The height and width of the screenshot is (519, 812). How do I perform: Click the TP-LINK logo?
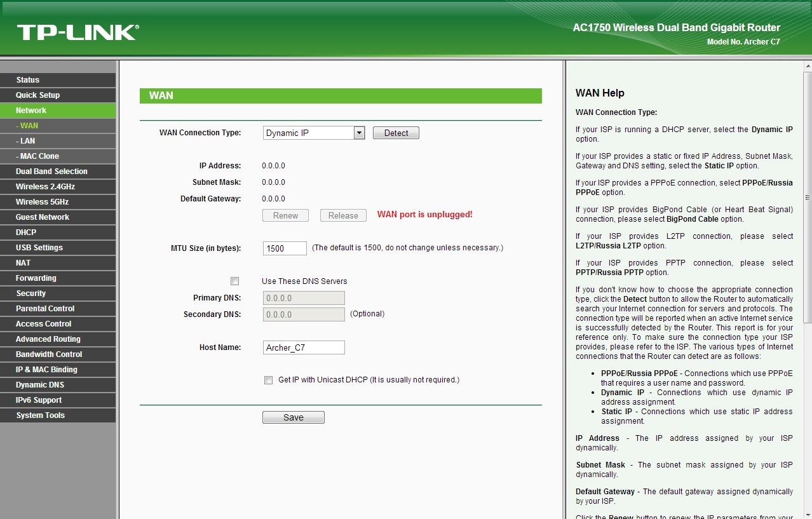pos(78,32)
